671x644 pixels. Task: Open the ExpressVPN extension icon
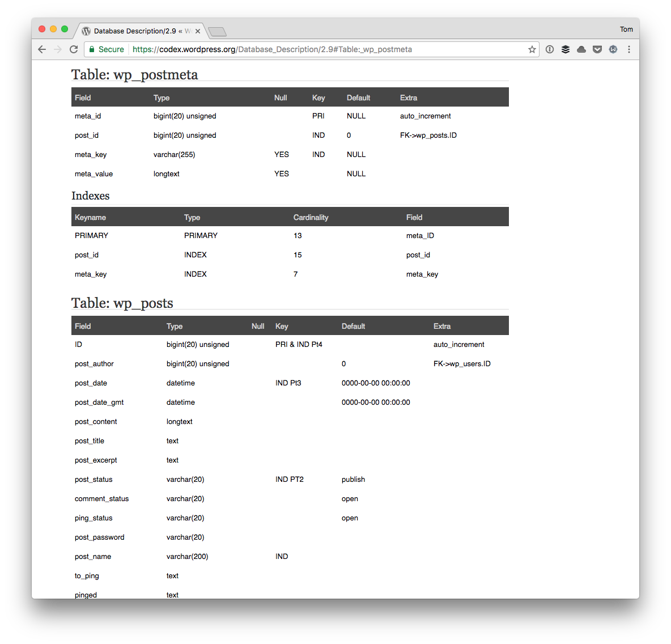tap(549, 49)
